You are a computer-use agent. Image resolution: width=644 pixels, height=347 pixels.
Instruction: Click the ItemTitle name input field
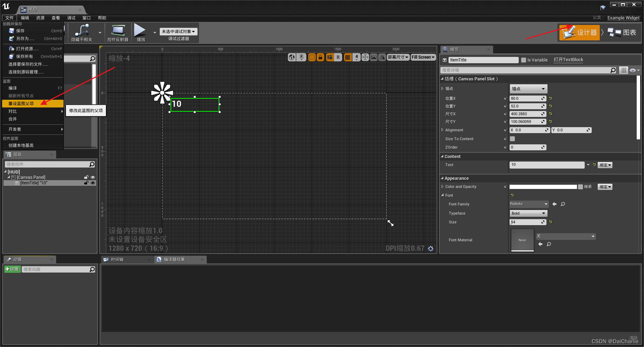483,60
